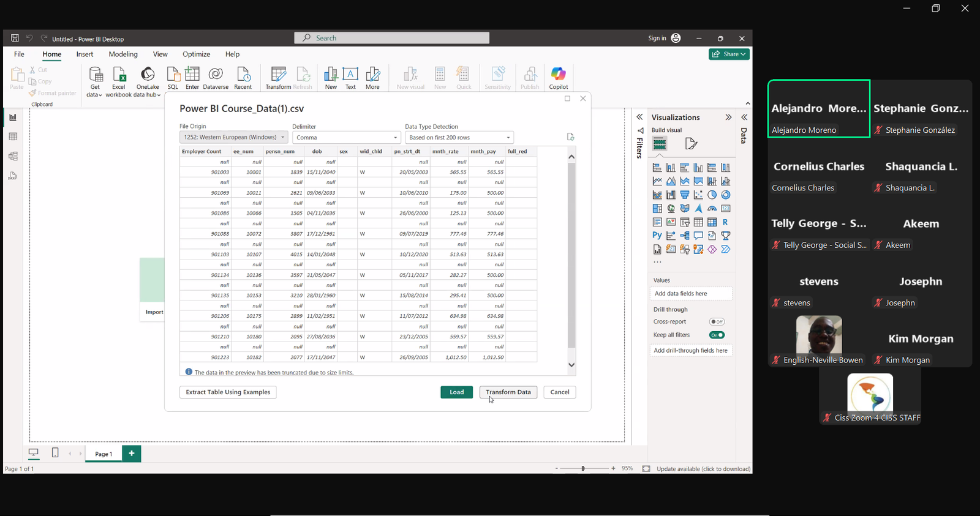The height and width of the screenshot is (516, 980).
Task: Click Sign in at the top
Action: click(x=657, y=38)
